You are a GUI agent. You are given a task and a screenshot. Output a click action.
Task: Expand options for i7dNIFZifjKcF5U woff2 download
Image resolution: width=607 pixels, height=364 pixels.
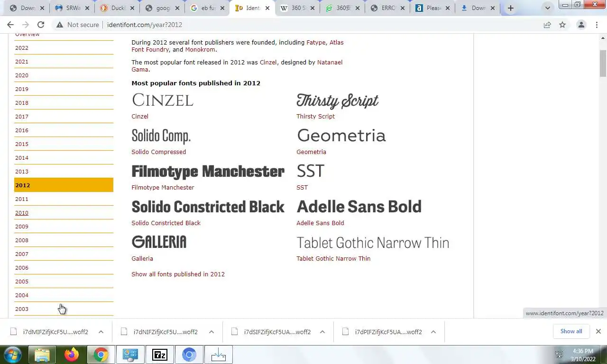coord(212,332)
